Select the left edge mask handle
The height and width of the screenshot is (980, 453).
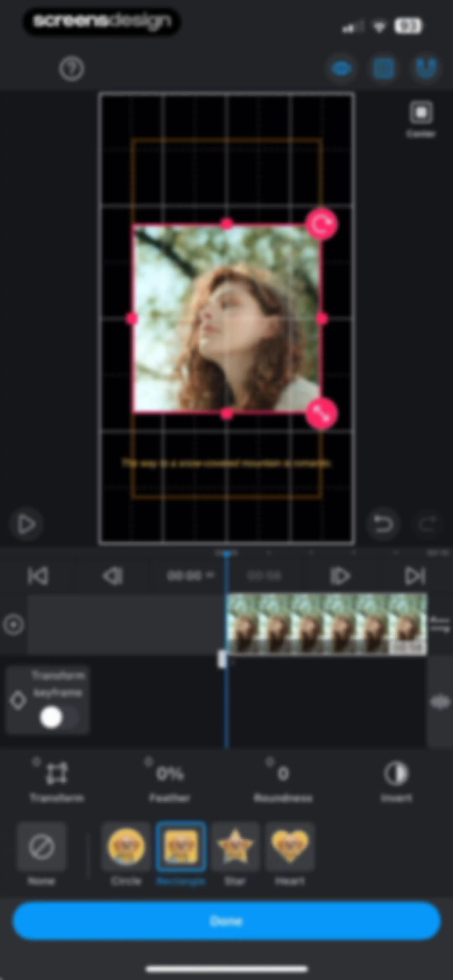point(132,319)
